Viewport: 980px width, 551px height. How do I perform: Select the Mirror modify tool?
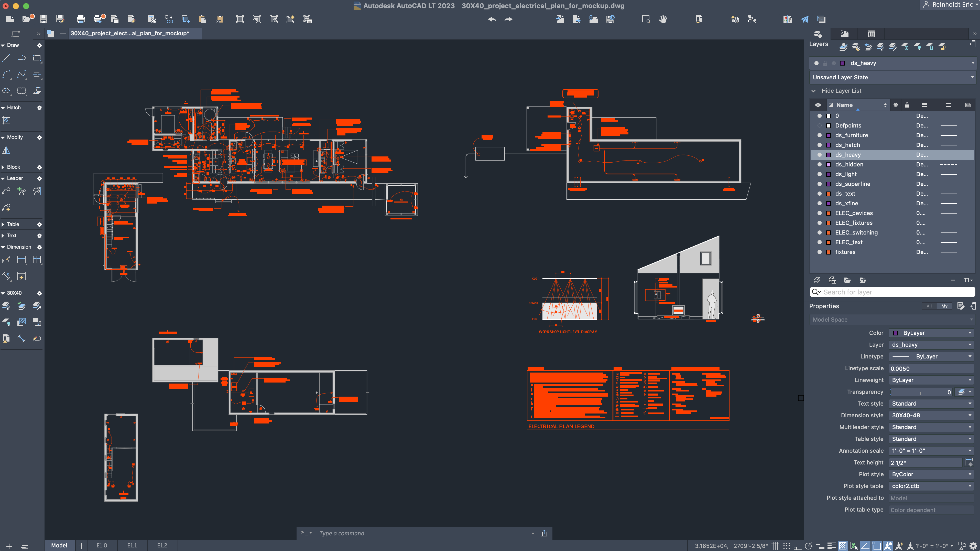pyautogui.click(x=6, y=151)
